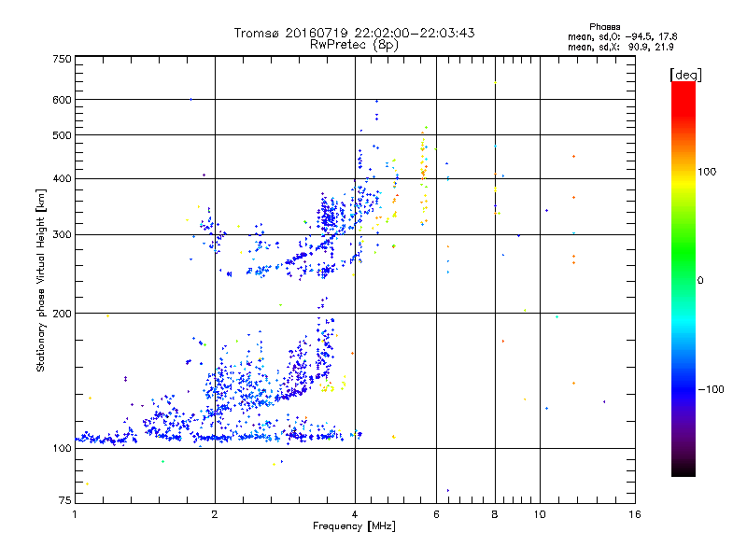Click the '500' y-axis tick label
747x560 pixels.
point(62,135)
